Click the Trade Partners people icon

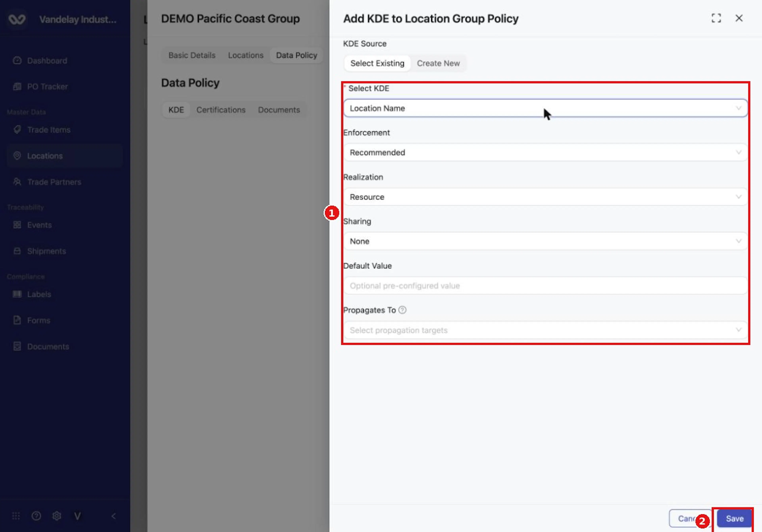(17, 182)
